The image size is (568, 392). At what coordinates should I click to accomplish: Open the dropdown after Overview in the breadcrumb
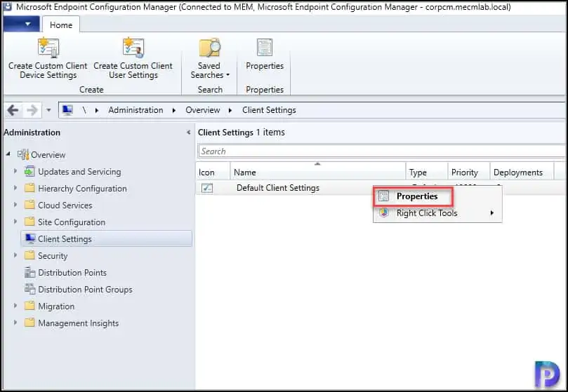230,110
